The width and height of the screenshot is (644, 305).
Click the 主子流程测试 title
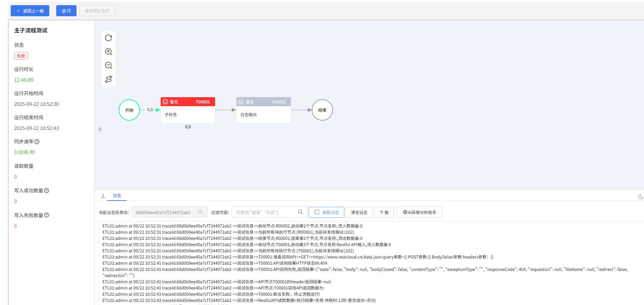(31, 30)
